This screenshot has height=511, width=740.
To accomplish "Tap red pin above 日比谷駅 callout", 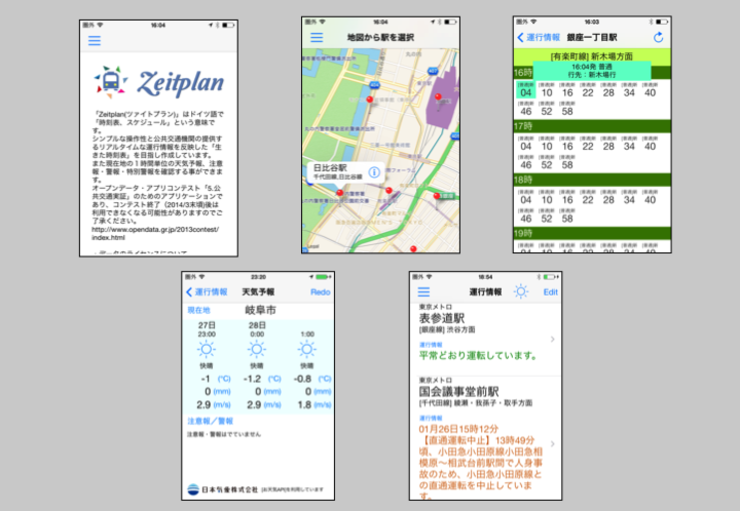I will click(370, 100).
